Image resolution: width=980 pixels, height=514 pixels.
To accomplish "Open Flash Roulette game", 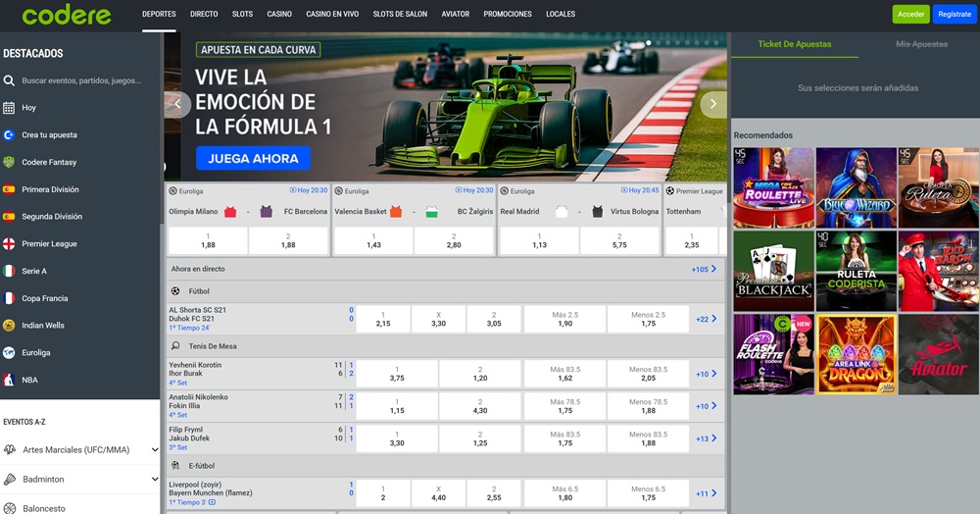I will point(774,354).
